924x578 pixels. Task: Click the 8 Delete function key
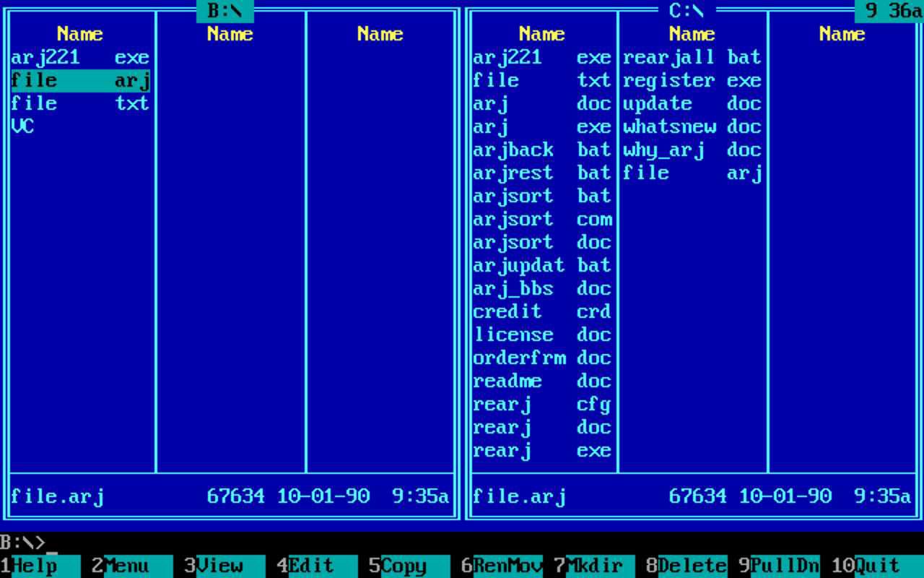click(687, 566)
